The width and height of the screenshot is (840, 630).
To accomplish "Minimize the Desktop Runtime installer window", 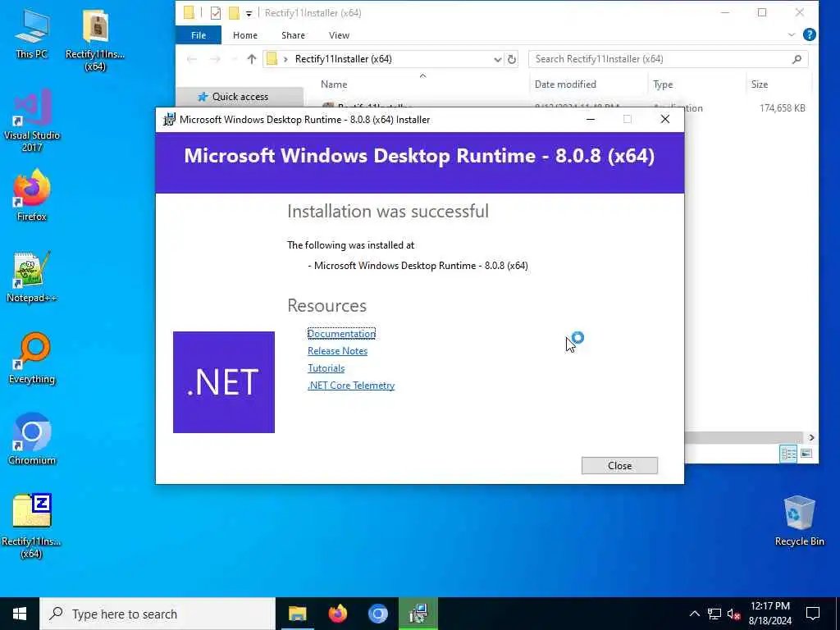I will [591, 120].
